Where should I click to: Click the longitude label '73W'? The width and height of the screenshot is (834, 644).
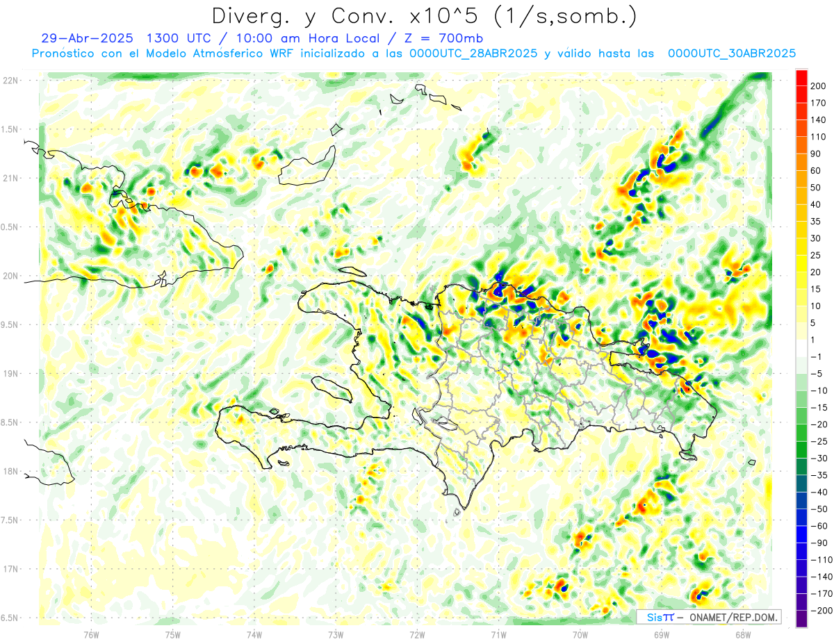click(x=336, y=634)
